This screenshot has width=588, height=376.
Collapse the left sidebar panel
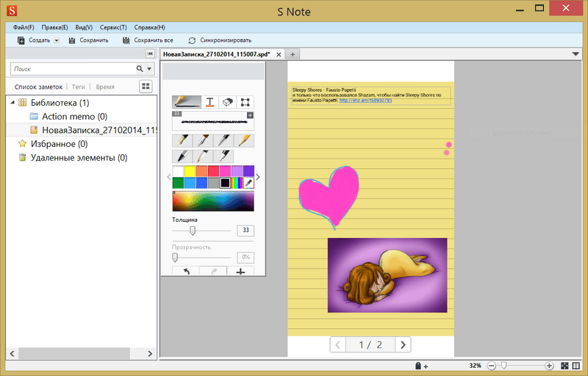[x=150, y=54]
